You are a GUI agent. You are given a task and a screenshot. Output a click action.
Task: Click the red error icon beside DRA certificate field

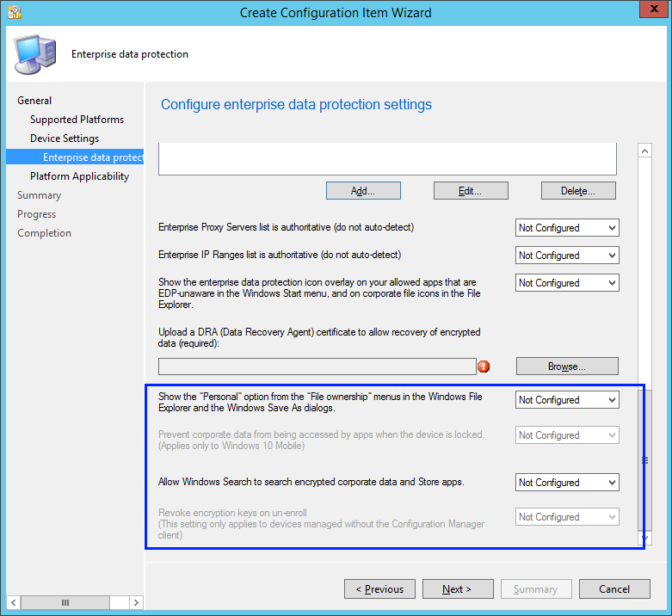pyautogui.click(x=484, y=367)
